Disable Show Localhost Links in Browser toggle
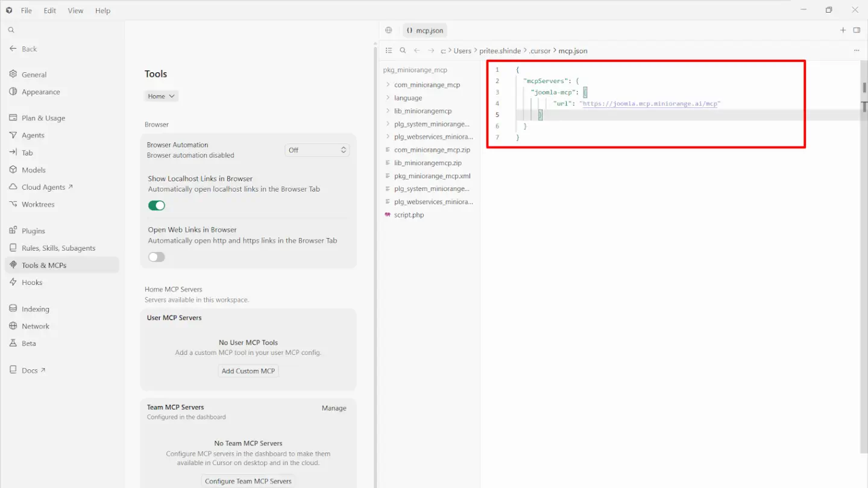 tap(157, 205)
